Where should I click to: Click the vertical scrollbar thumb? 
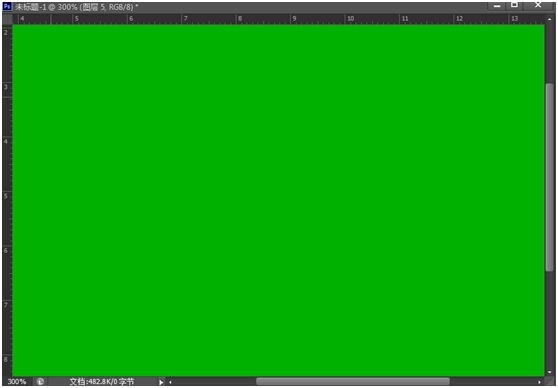pyautogui.click(x=550, y=177)
